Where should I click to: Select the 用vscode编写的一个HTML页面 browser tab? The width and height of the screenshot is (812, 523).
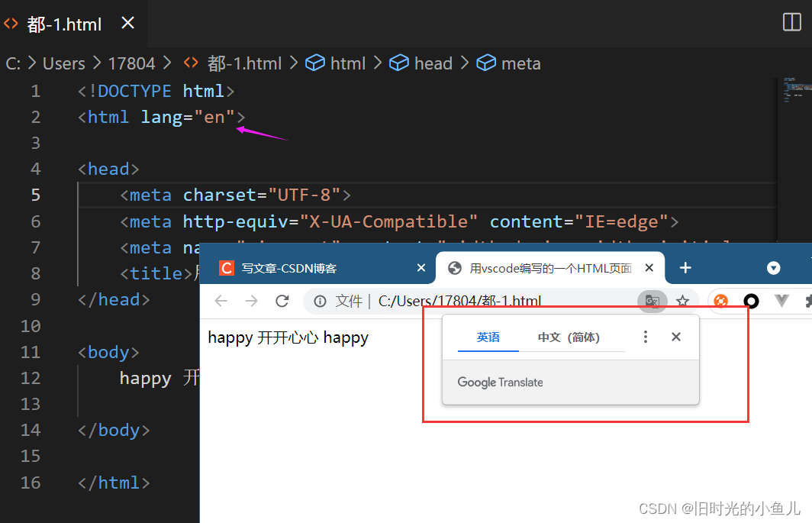tap(550, 268)
